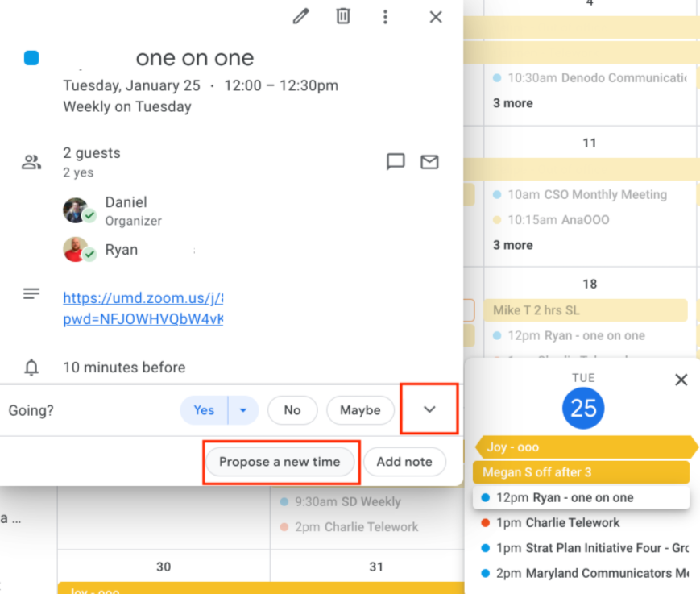Open 12pm Ryan - one on one on the 18th
This screenshot has height=594, width=700.
(569, 335)
